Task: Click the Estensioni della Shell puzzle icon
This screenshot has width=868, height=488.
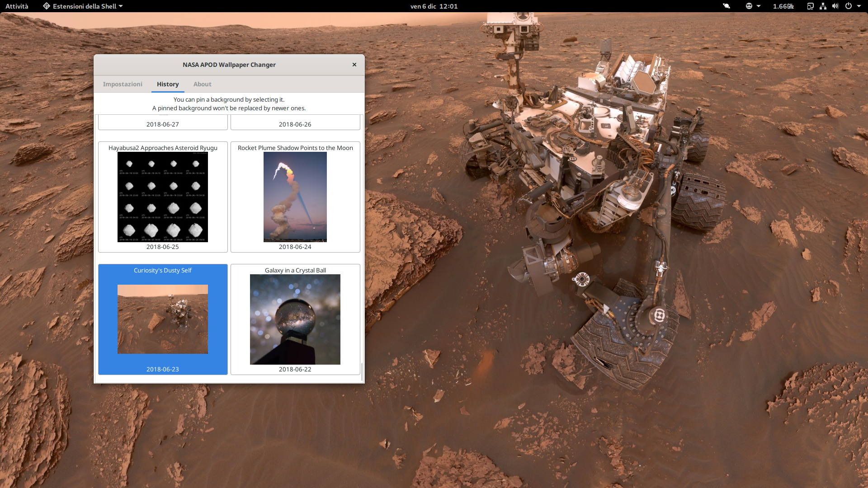Action: [47, 6]
